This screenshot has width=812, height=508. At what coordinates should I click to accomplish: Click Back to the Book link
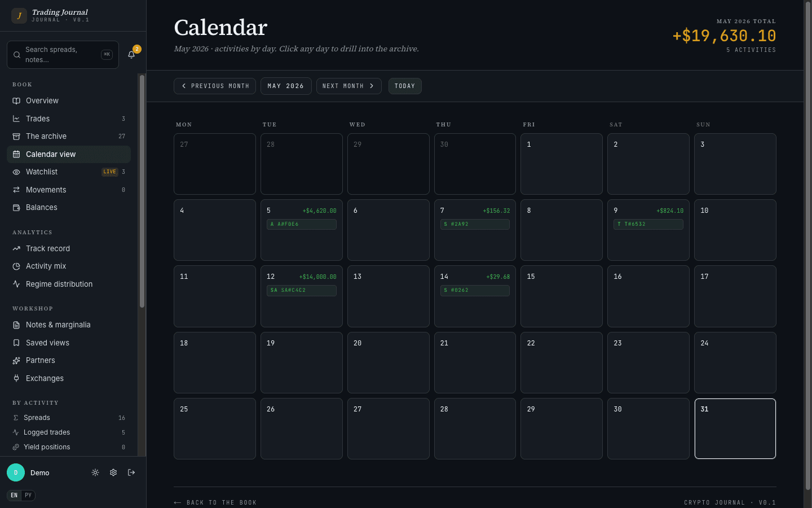pyautogui.click(x=215, y=502)
